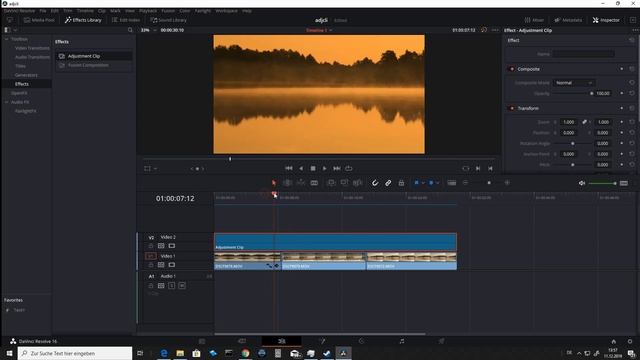Click the Stop playback button
Viewport: 640px width, 360px height.
[313, 168]
